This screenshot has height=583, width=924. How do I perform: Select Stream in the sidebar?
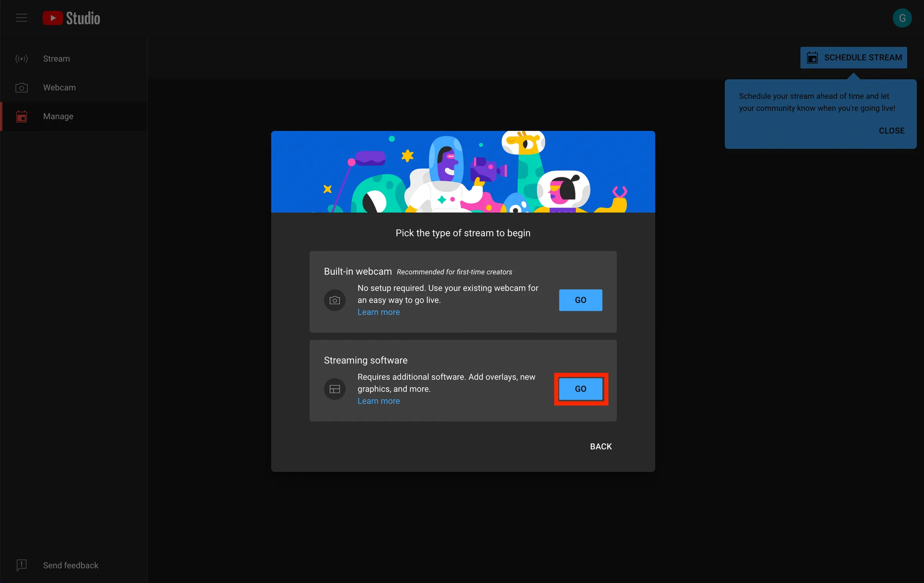[x=74, y=59]
